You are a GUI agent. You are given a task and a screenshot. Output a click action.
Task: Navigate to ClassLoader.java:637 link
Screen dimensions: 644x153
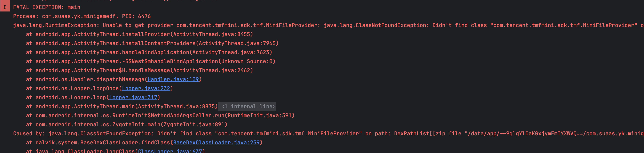pos(170,151)
